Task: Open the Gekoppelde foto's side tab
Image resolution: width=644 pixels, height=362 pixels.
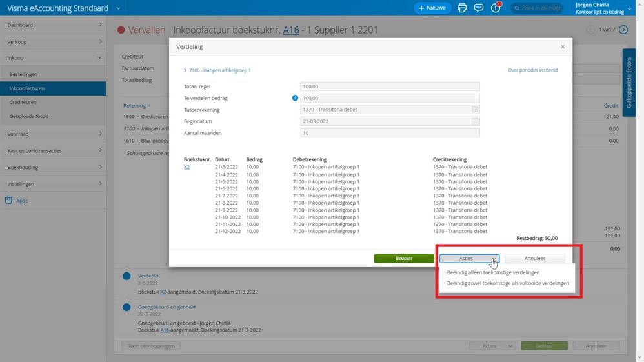Action: click(629, 83)
